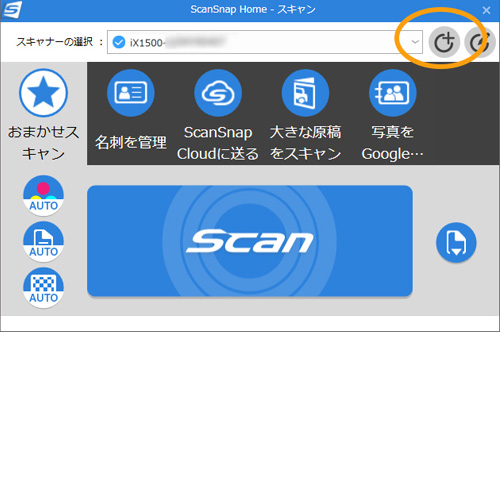Open color mode AUTO setting
The height and width of the screenshot is (477, 500).
click(x=43, y=196)
